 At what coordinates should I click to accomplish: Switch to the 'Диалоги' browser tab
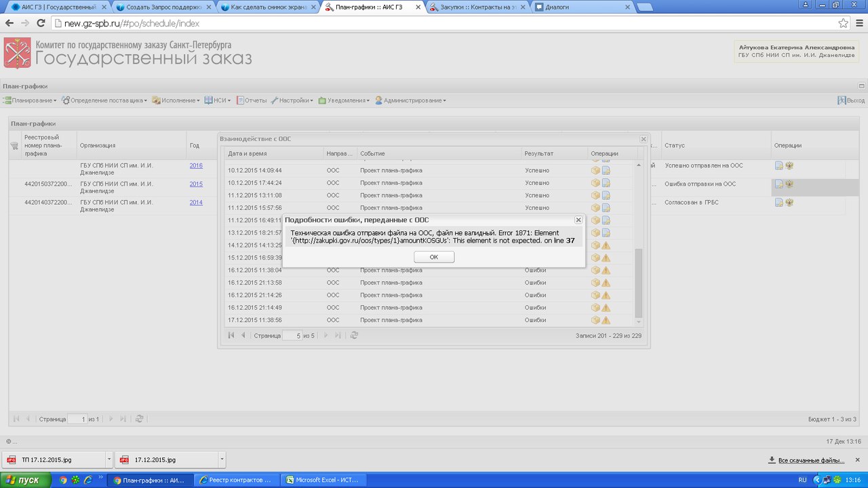[583, 7]
